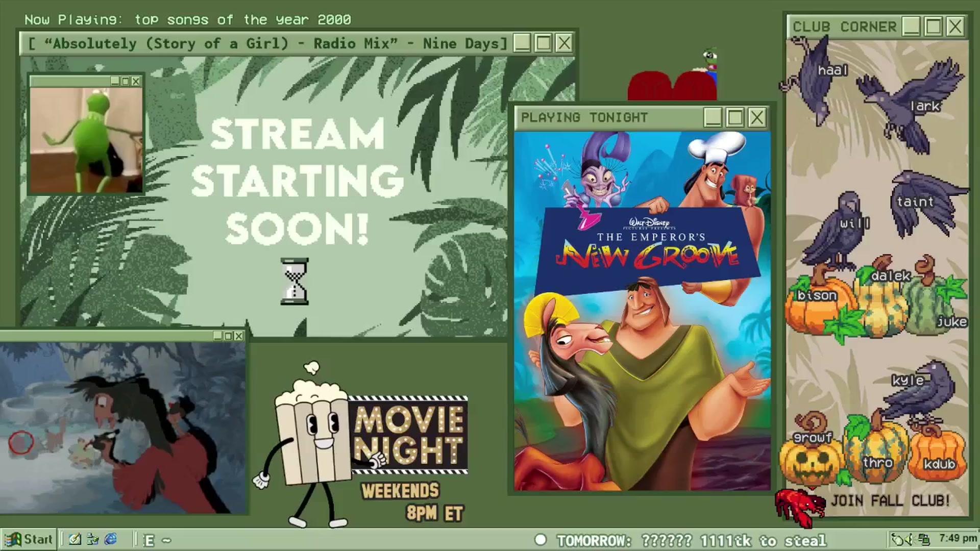980x551 pixels.
Task: Click the E ~ taskbar item
Action: (156, 540)
